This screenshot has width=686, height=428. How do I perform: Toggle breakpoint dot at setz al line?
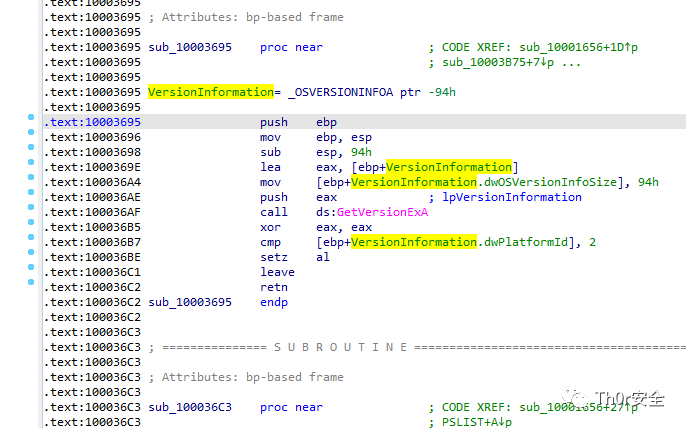[31, 252]
